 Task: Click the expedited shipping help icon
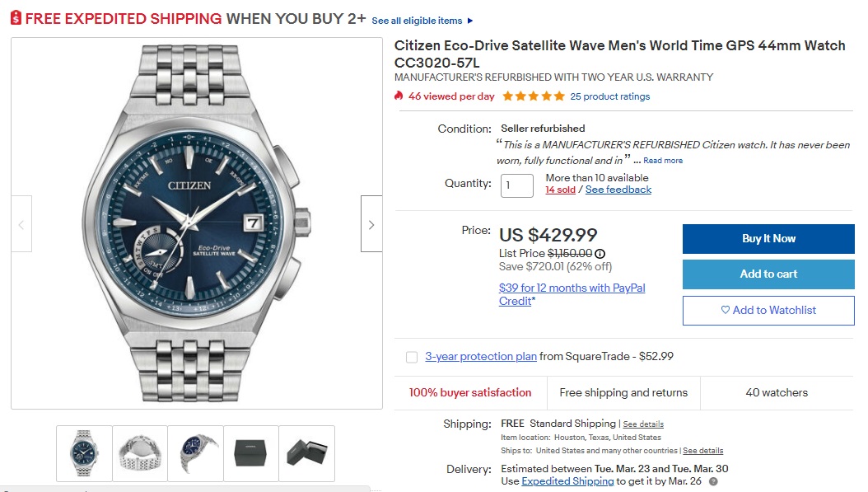[713, 481]
